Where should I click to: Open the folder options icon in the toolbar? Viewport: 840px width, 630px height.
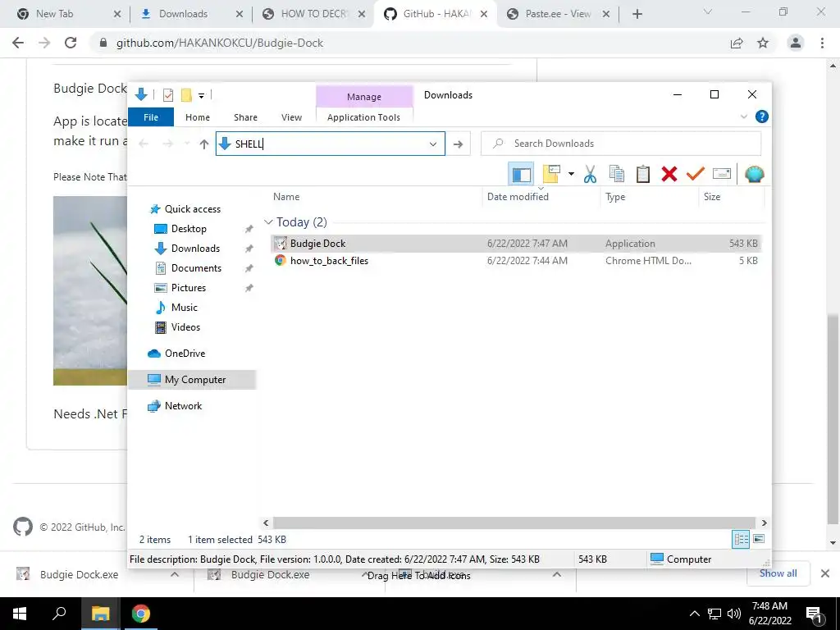coord(551,174)
